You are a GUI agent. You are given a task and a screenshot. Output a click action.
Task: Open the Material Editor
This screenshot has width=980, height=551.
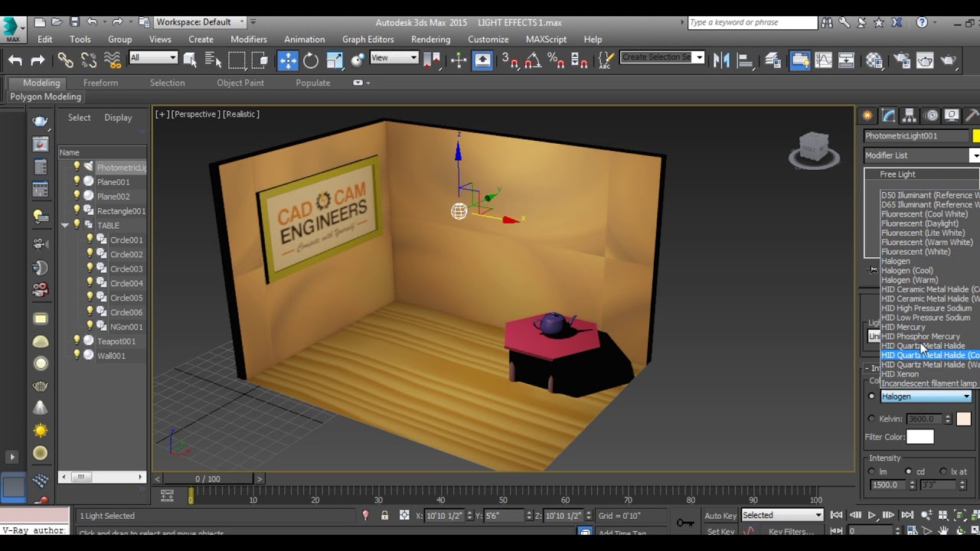tap(874, 60)
